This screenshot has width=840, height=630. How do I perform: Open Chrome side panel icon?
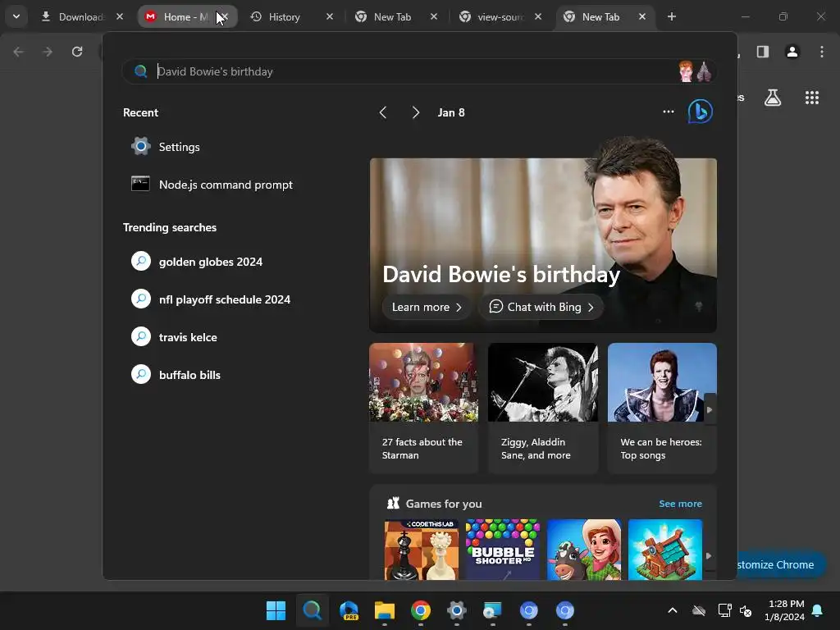tap(763, 52)
